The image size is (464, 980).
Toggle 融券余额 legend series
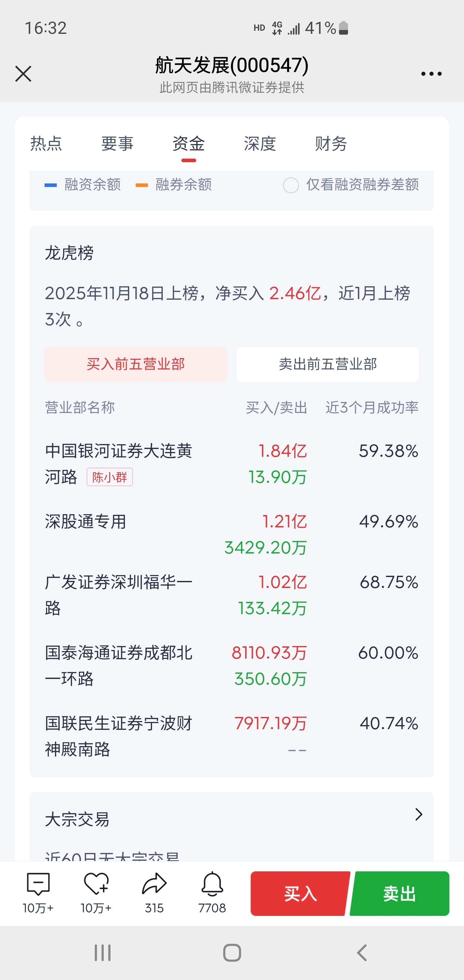click(x=174, y=185)
